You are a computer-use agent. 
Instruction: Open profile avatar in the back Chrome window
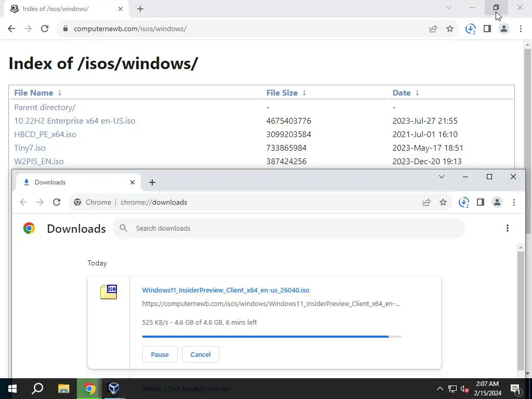504,29
